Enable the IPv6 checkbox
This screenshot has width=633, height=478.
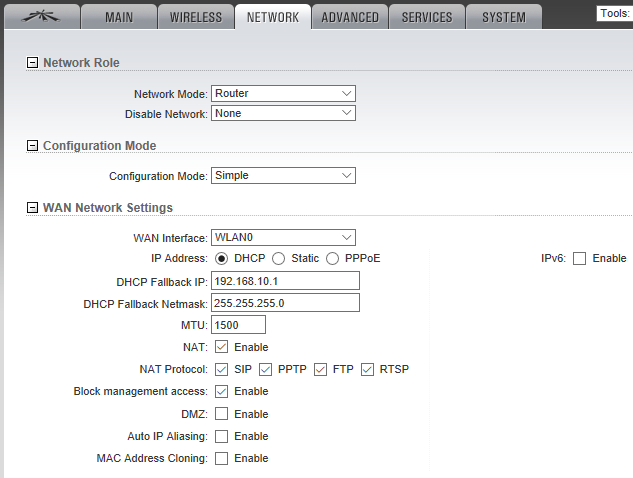tap(579, 258)
